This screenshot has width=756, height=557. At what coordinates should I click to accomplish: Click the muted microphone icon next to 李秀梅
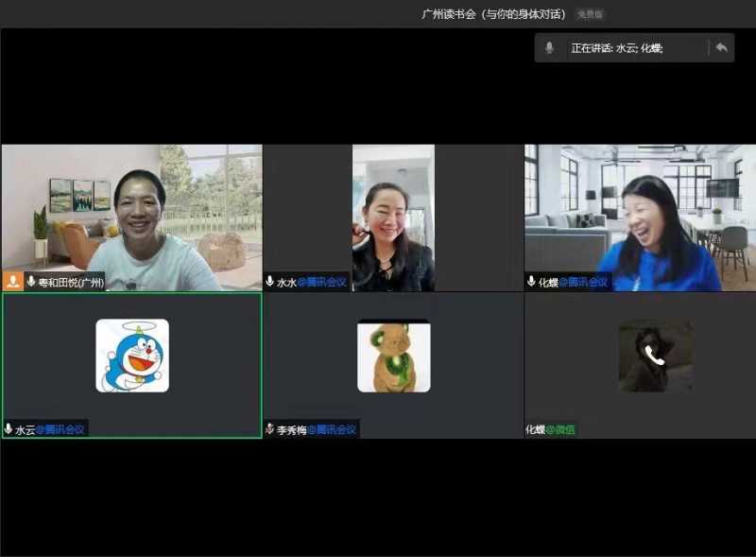click(x=270, y=429)
